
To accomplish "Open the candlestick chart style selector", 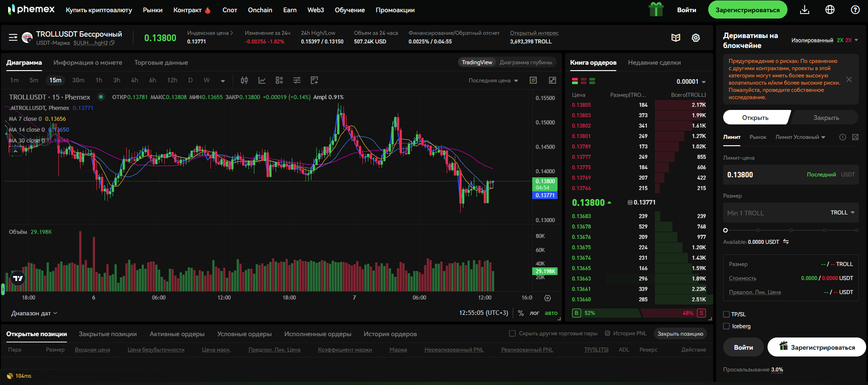I will click(x=244, y=81).
